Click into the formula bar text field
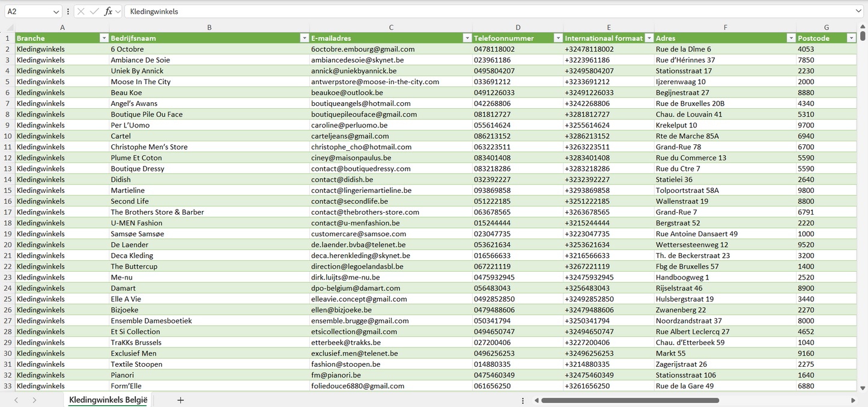The height and width of the screenshot is (407, 868). [481, 11]
